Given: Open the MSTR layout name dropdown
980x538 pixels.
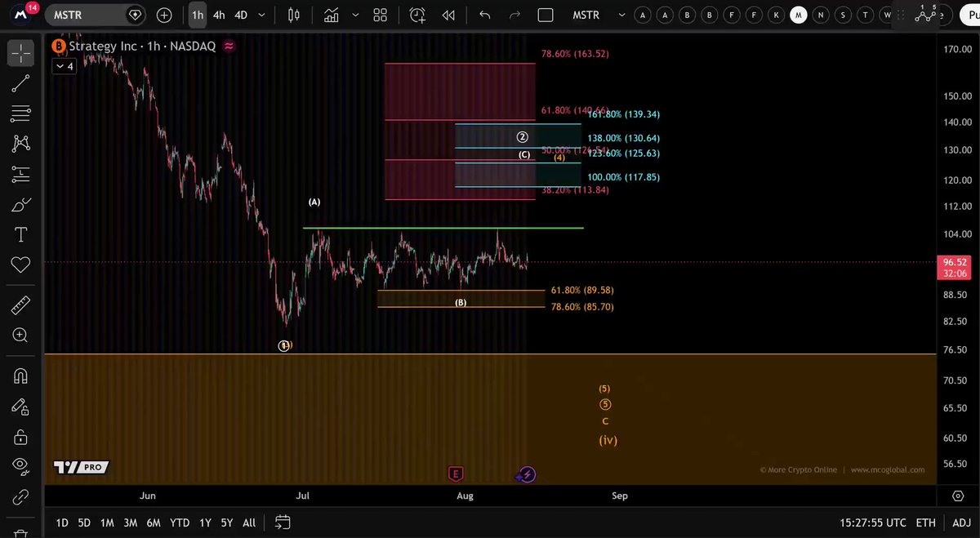Looking at the screenshot, I should coord(598,15).
